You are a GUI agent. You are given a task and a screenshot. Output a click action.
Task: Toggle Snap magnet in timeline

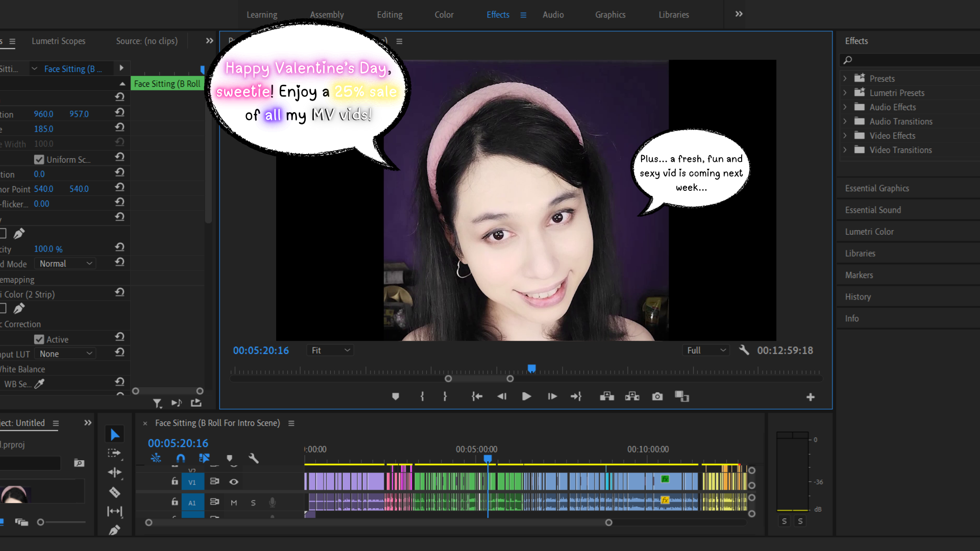[x=181, y=458]
